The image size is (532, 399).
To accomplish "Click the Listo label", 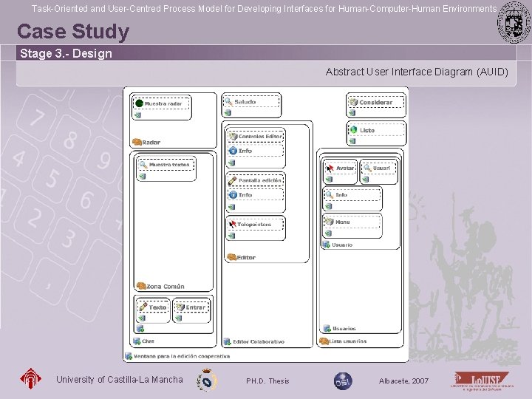I will click(367, 130).
